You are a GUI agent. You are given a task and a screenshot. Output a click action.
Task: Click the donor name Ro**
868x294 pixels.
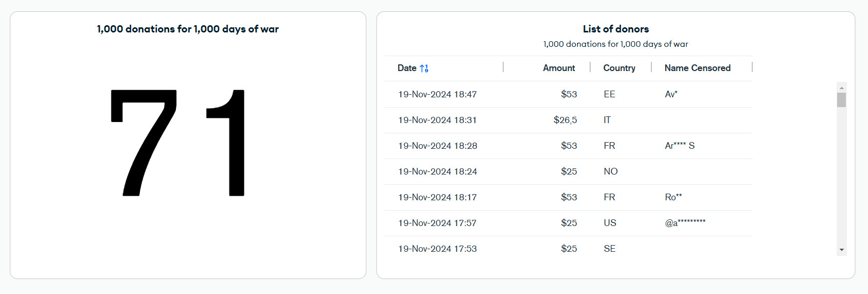pos(673,197)
